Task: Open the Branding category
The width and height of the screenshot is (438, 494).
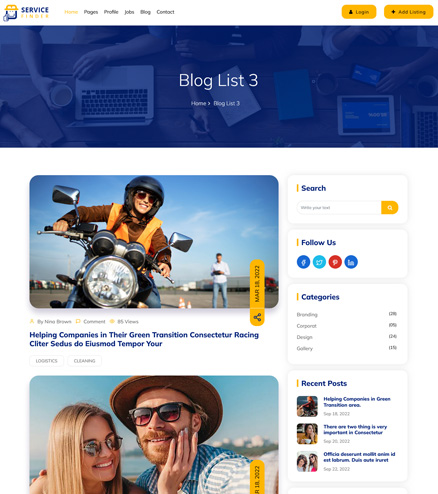Action: point(307,314)
